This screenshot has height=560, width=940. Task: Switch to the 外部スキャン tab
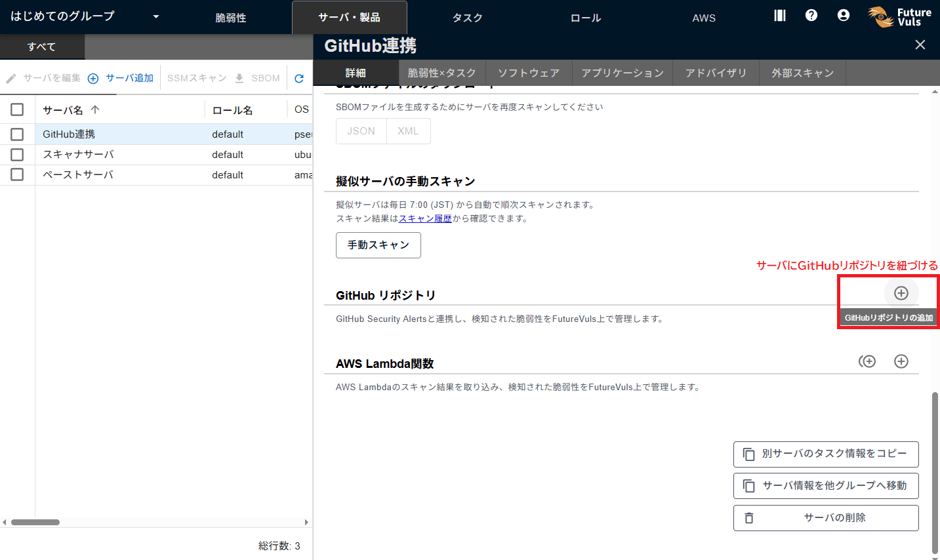point(803,73)
